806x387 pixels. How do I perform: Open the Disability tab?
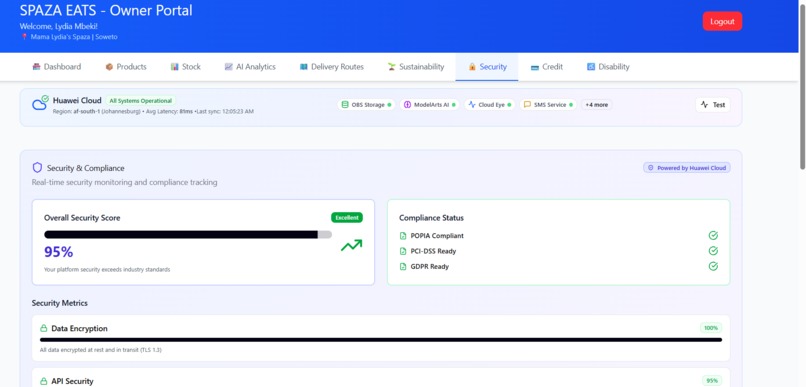click(x=608, y=67)
